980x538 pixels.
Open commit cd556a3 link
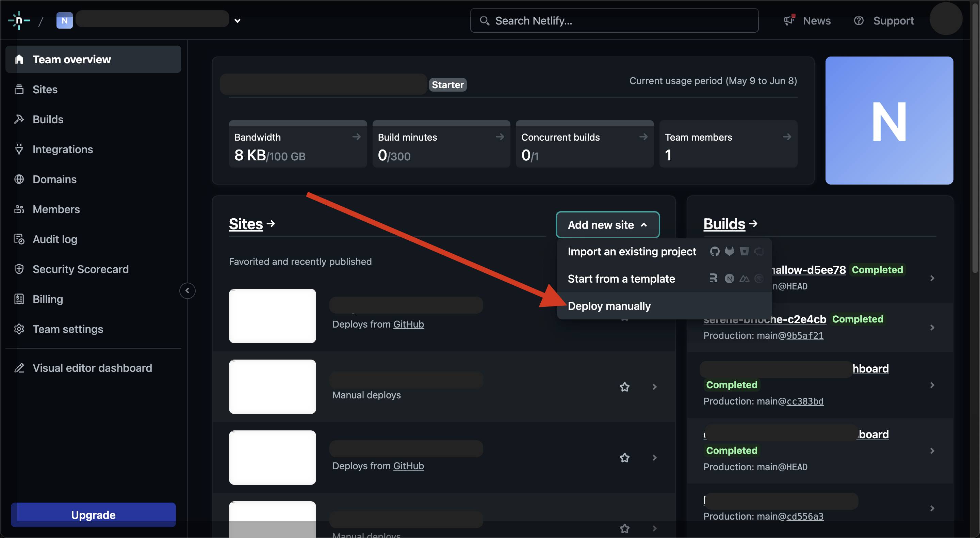click(805, 516)
